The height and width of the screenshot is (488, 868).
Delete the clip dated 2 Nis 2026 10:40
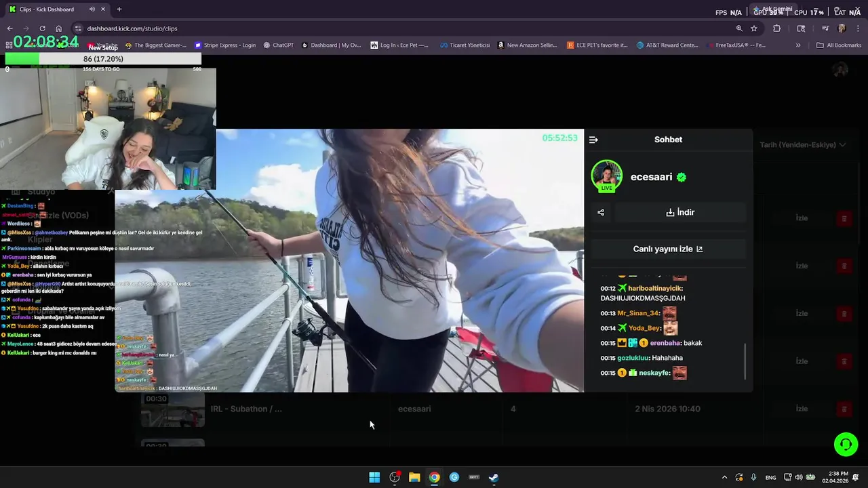pyautogui.click(x=844, y=409)
